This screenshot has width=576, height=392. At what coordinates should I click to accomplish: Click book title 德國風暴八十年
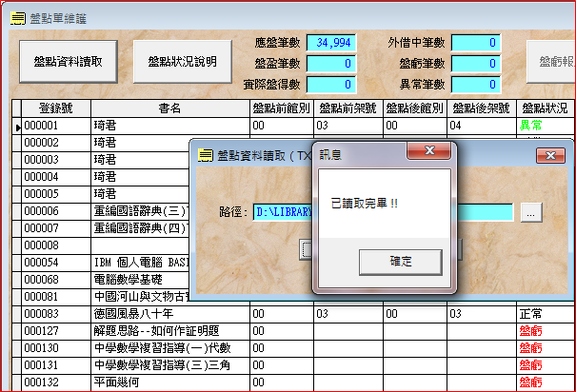click(133, 314)
